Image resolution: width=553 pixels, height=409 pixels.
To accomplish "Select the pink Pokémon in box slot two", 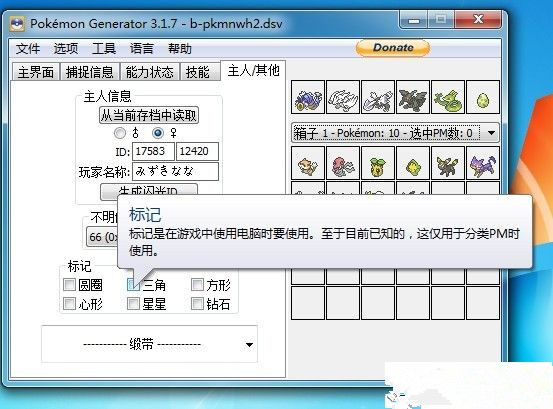I will point(343,163).
